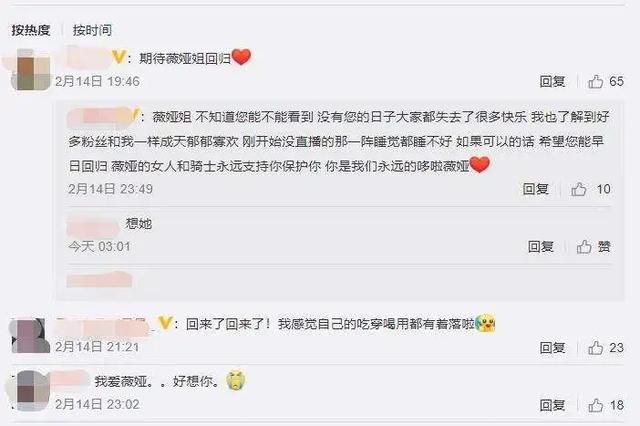Click the blurred link below '今天 03:01'
The image size is (640, 426).
click(99, 280)
